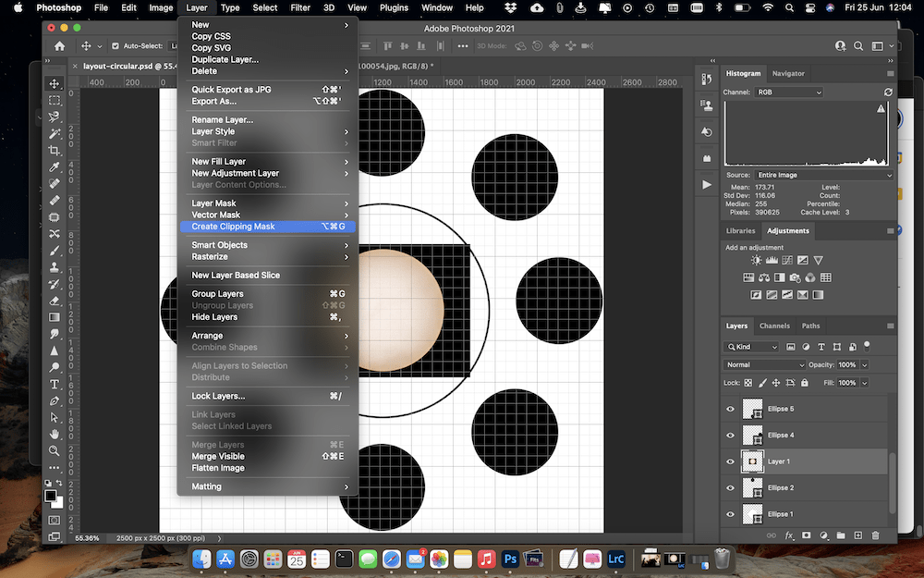Click the foreground color swatch
The width and height of the screenshot is (924, 578).
coord(51,496)
